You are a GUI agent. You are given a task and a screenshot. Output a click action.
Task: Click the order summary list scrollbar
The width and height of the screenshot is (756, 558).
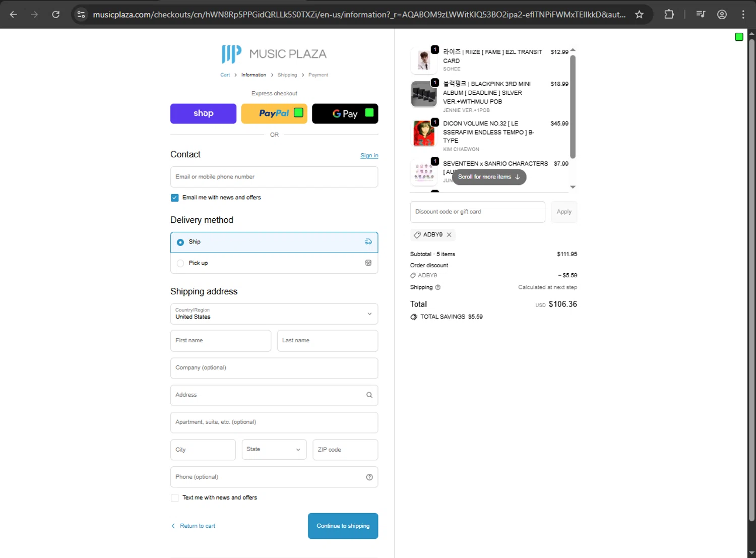573,107
